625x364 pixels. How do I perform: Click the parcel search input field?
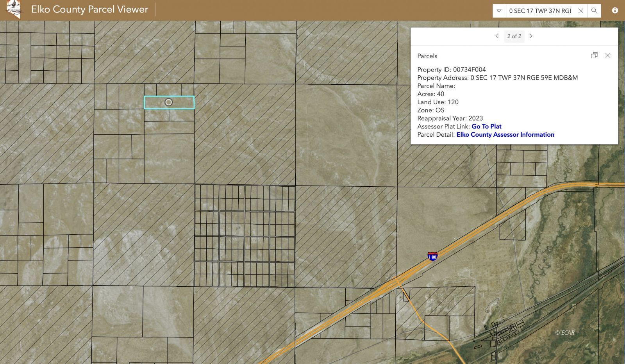coord(540,11)
